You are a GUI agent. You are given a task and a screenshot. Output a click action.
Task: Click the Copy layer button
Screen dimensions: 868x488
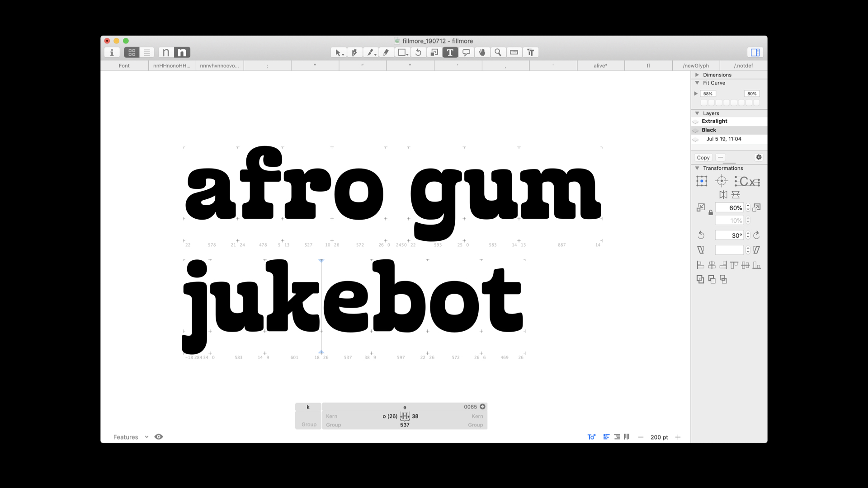pos(703,158)
